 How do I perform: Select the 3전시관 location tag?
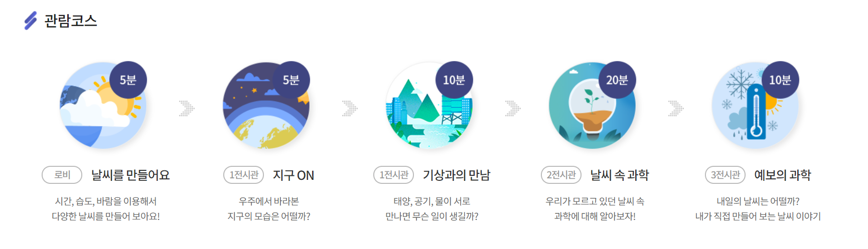click(x=725, y=175)
